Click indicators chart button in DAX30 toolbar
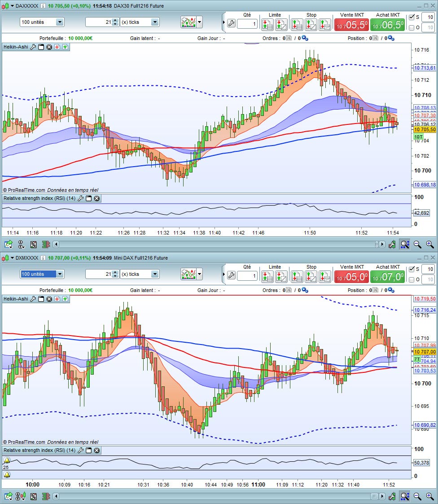 [x=188, y=22]
